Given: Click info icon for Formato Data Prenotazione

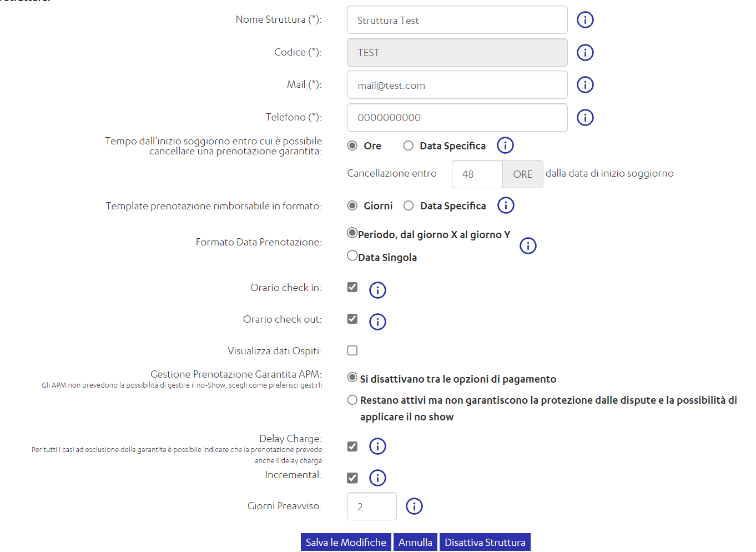Looking at the screenshot, I should coord(528,245).
